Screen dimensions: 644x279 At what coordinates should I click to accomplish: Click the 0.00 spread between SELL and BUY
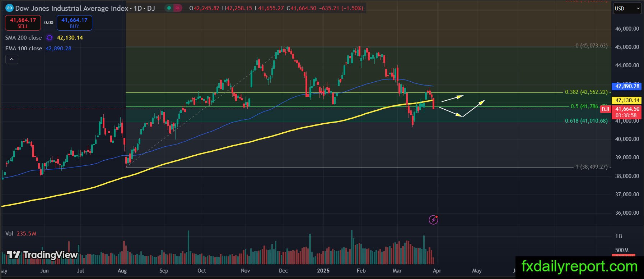tap(49, 23)
